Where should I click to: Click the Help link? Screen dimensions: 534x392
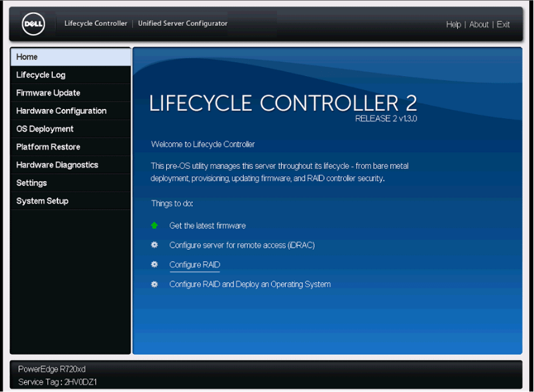(x=453, y=24)
